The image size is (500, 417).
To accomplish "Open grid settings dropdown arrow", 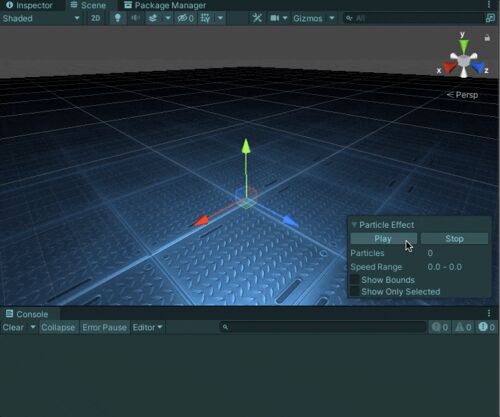I will (220, 18).
